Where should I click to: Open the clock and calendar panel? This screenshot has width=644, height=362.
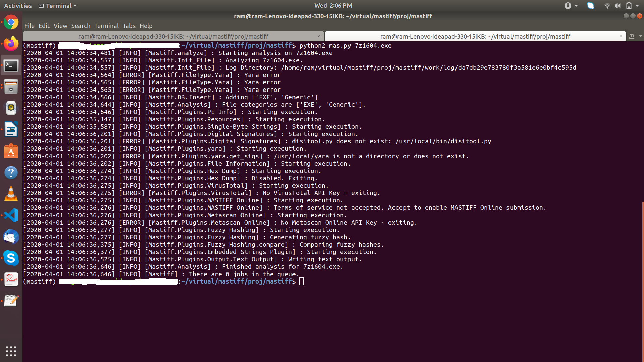click(x=333, y=6)
